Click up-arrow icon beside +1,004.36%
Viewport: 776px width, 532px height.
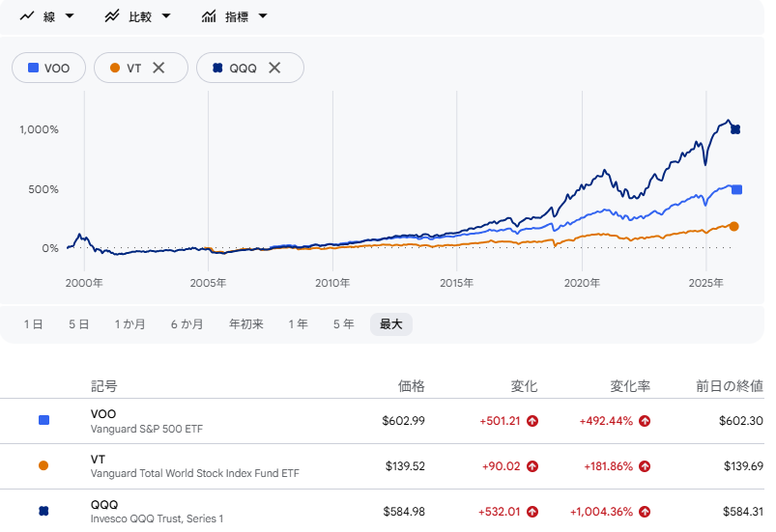point(645,512)
